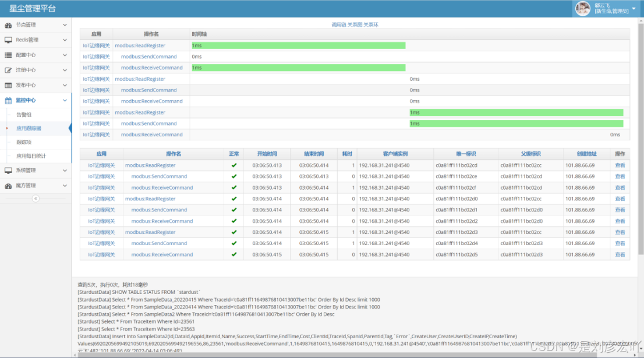Click 查看 for row c0a81ff111bc02d1
644x358 pixels.
click(x=620, y=210)
